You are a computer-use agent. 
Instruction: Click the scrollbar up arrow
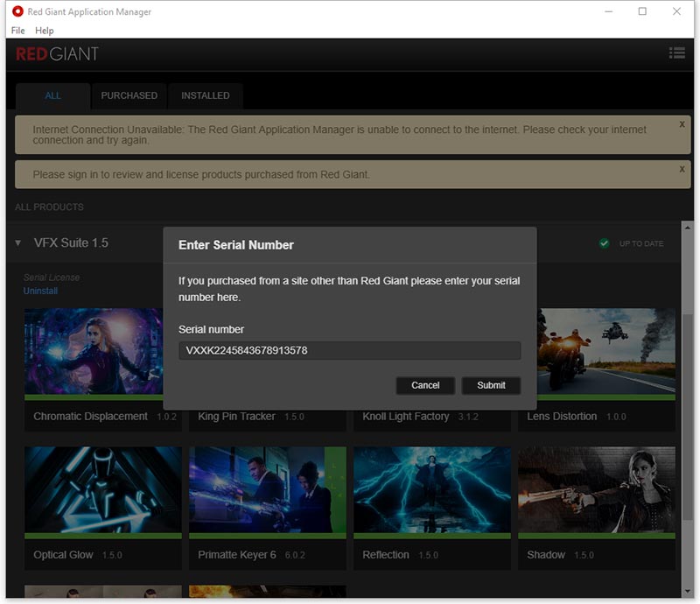pyautogui.click(x=688, y=228)
